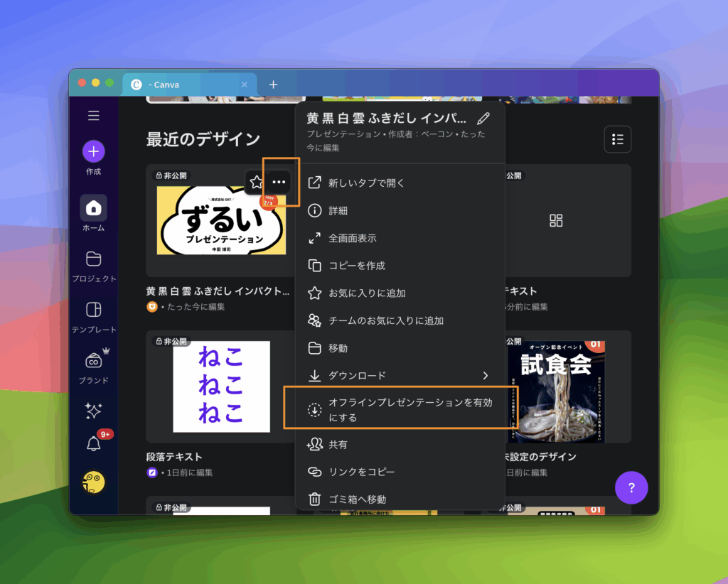Open プロジェクト folder in sidebar
The height and width of the screenshot is (584, 728).
(94, 259)
